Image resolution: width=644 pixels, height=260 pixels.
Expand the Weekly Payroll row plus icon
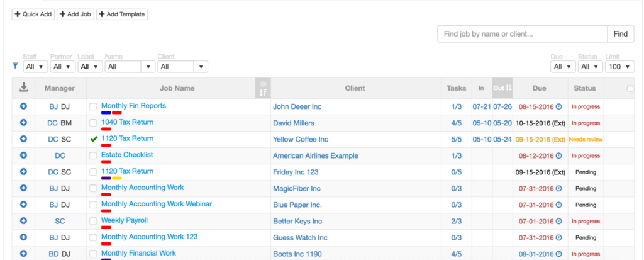(x=23, y=221)
